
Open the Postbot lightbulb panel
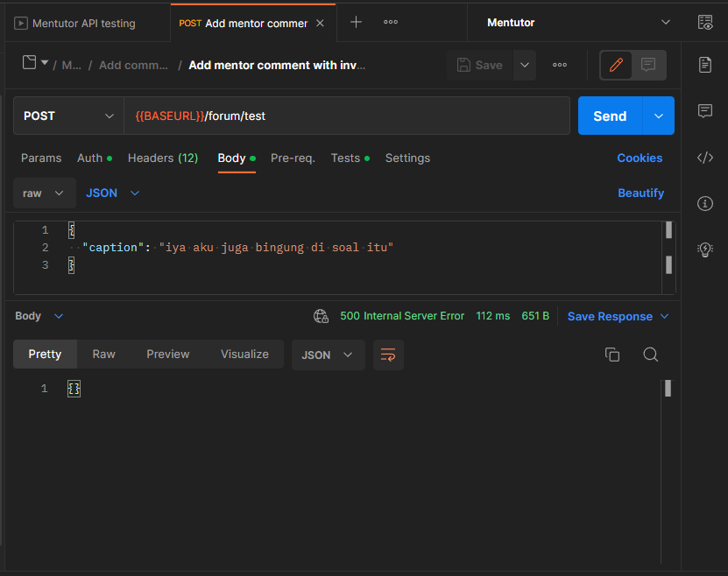click(705, 249)
